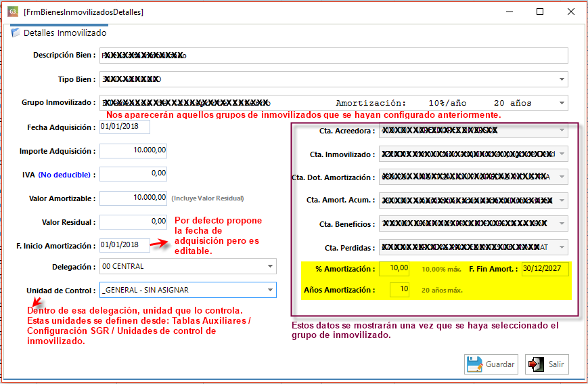Image resolution: width=588 pixels, height=384 pixels.
Task: Click the G3 application icon in title bar
Action: coord(12,12)
